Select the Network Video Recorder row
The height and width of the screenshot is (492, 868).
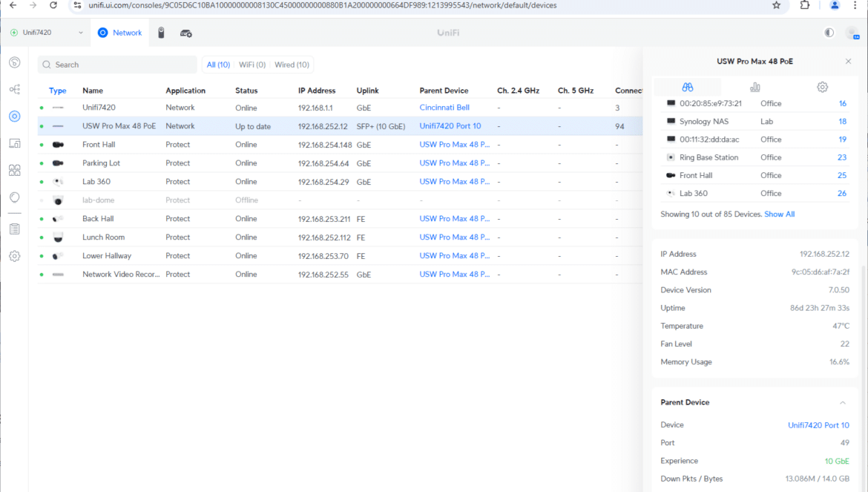pyautogui.click(x=340, y=275)
